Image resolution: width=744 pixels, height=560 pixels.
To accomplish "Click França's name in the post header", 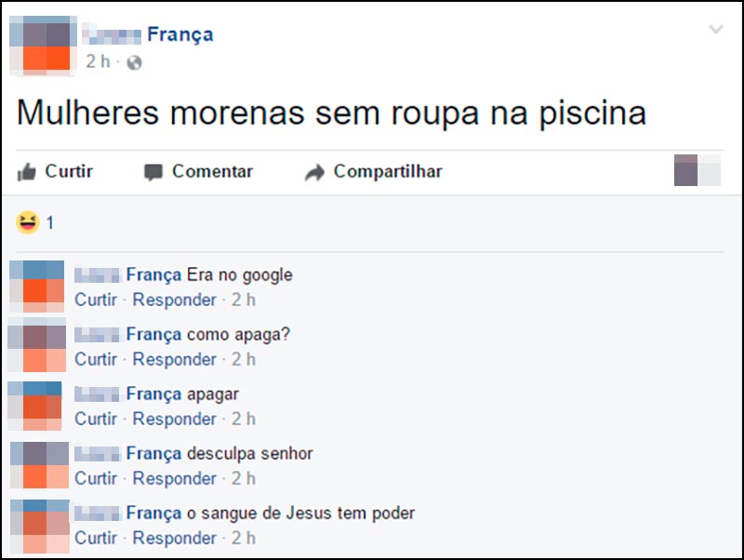I will [x=181, y=33].
